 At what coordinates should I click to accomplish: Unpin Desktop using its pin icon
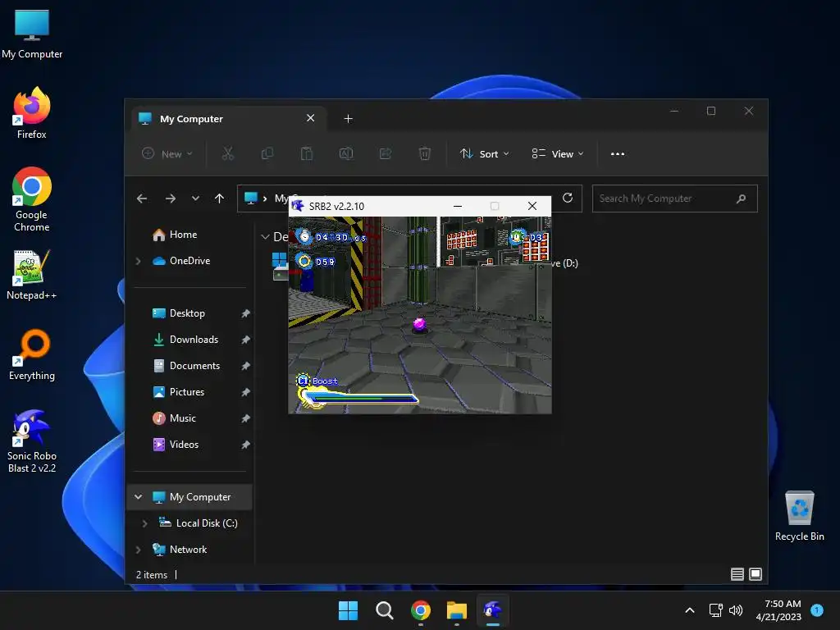point(245,313)
